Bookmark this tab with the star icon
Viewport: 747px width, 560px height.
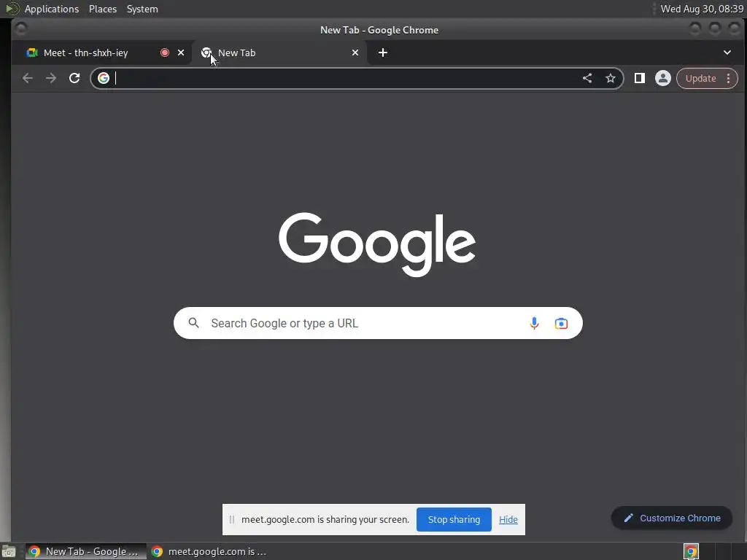pos(611,78)
